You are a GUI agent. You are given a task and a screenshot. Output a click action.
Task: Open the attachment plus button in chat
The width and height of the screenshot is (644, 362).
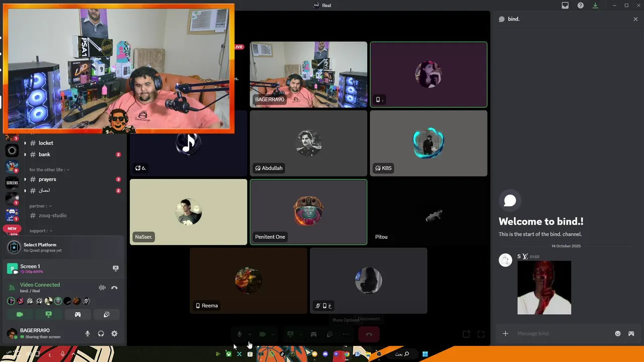tap(506, 333)
